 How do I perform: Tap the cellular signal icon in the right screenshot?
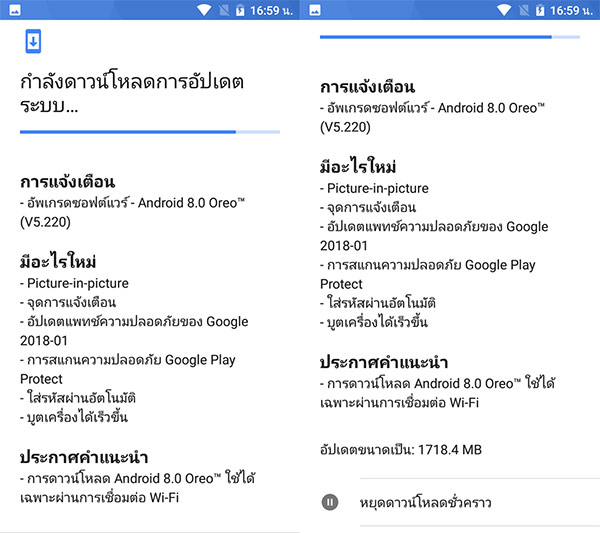coord(523,10)
